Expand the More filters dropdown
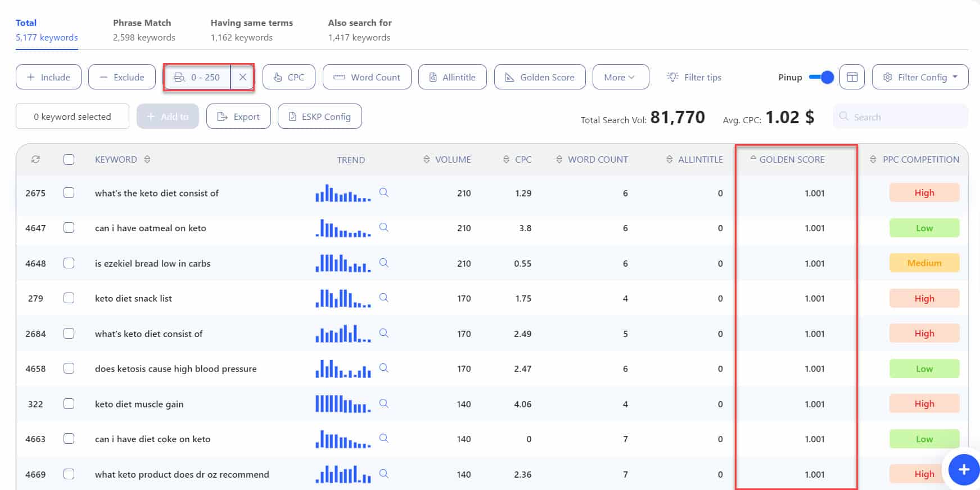 tap(620, 77)
